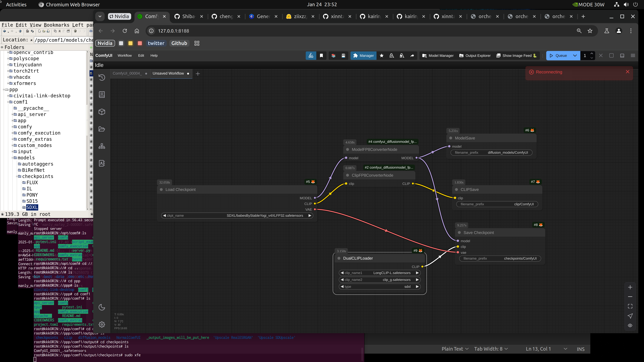
Task: Open the queue history sidebar icon
Action: [102, 77]
